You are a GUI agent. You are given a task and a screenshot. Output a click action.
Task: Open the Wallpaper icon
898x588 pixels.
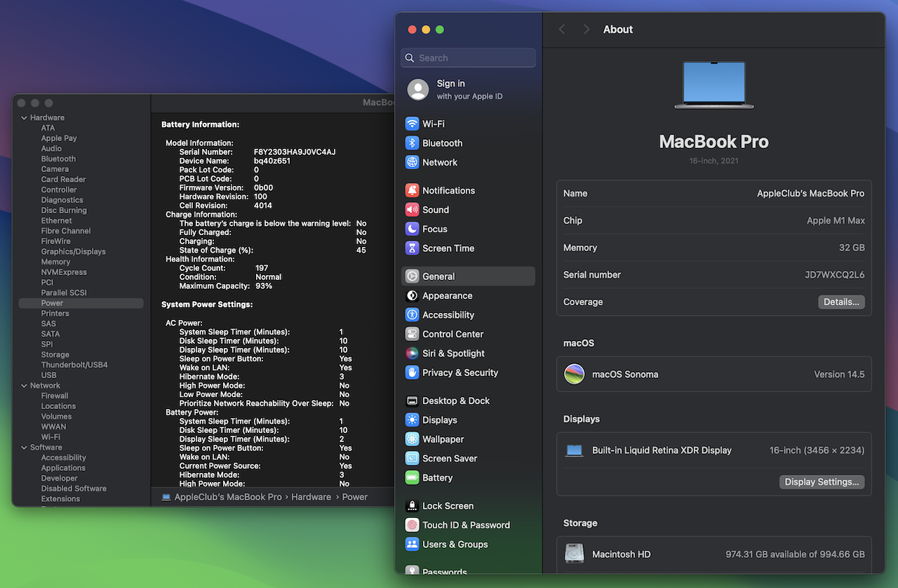pos(412,439)
